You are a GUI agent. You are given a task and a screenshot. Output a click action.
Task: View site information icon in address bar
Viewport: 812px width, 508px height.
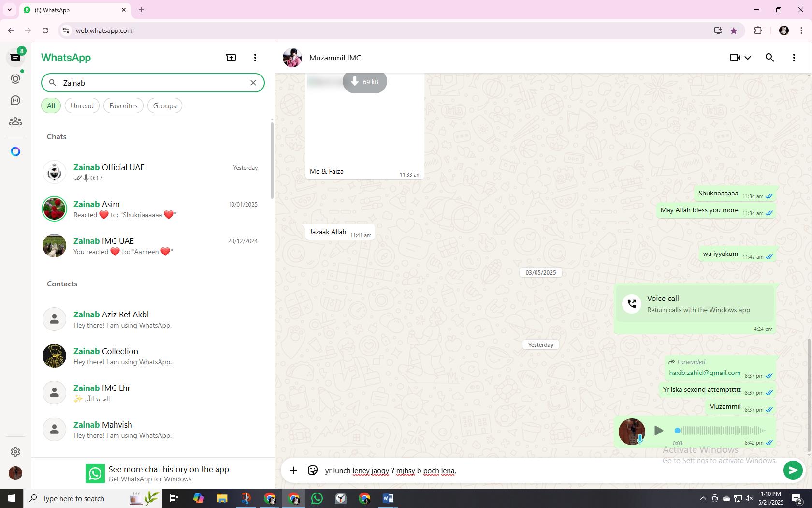click(x=67, y=30)
